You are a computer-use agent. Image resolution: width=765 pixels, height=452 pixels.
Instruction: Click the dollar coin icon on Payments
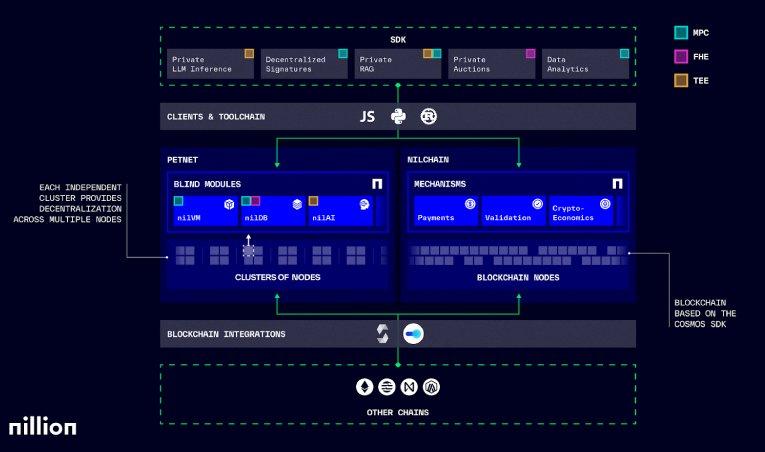pyautogui.click(x=469, y=204)
